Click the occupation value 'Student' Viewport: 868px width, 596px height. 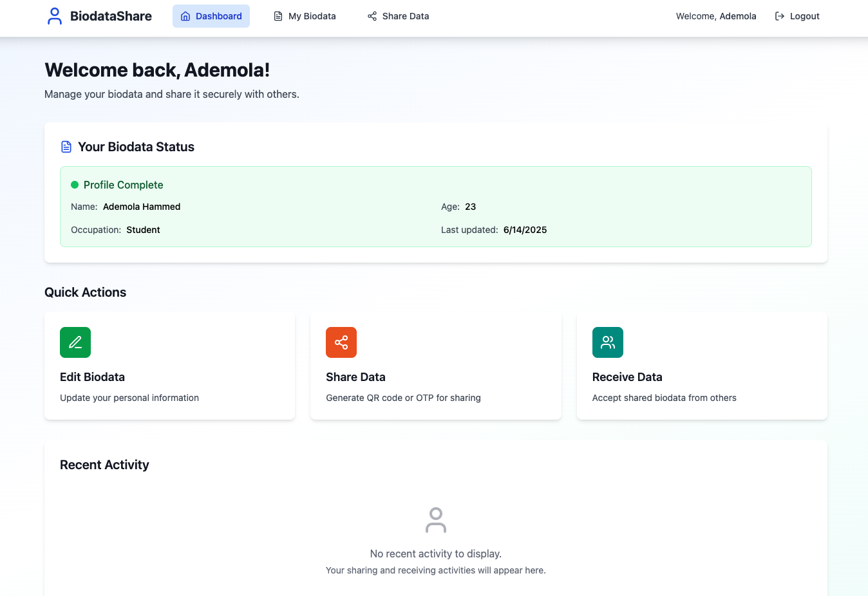tap(143, 230)
